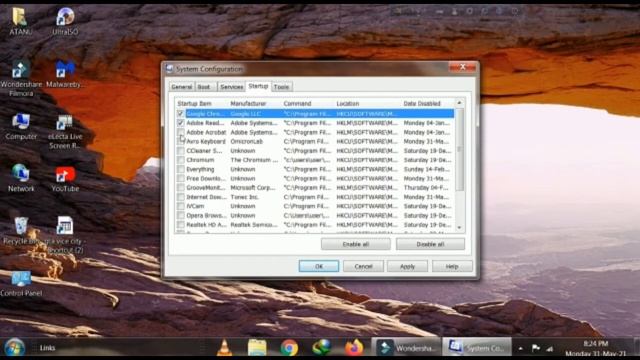Viewport: 640px width, 360px height.
Task: Open the ATANU folder on desktop
Action: click(20, 20)
